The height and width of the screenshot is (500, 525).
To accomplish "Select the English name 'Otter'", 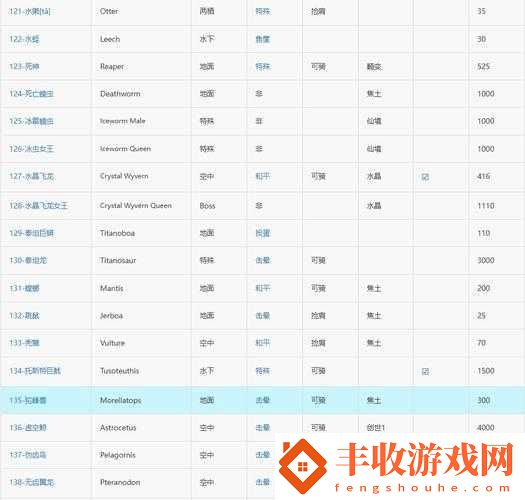I will point(109,11).
